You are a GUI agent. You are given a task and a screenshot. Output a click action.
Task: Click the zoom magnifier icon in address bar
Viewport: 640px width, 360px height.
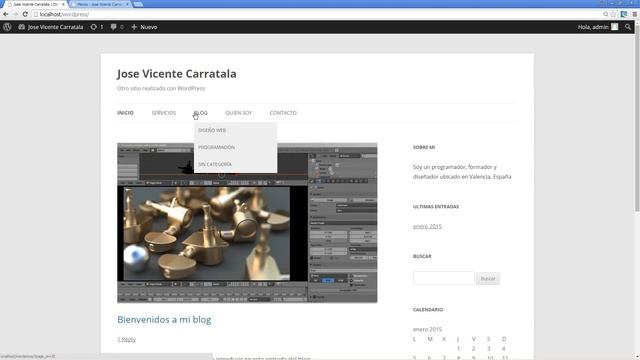pos(606,14)
